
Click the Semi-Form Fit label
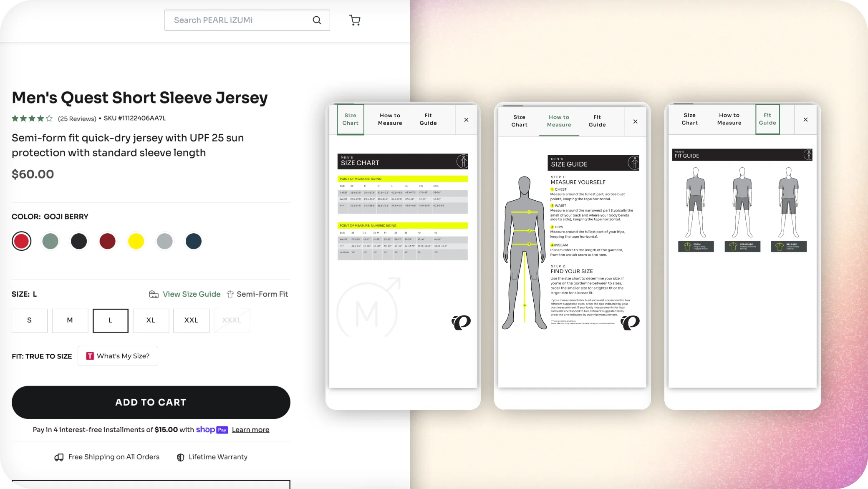[x=262, y=294]
